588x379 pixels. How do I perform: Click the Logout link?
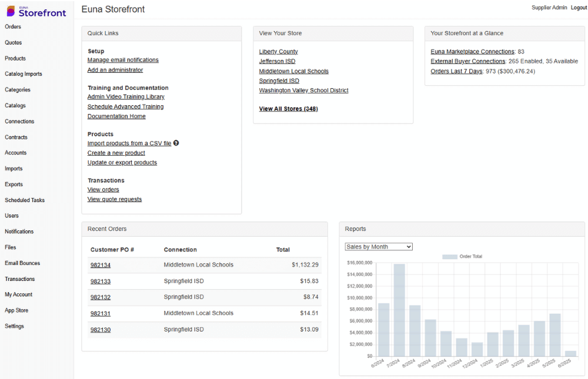click(579, 8)
